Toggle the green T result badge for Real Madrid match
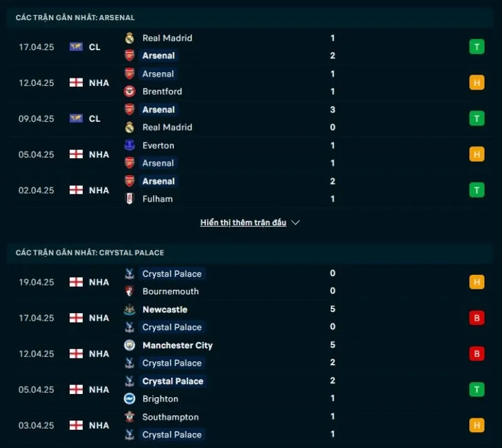The image size is (502, 448). (477, 46)
